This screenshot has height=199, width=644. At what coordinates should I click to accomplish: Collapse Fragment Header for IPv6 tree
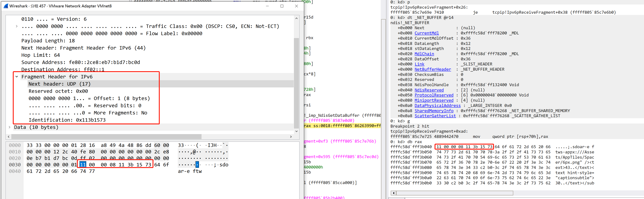[x=17, y=77]
